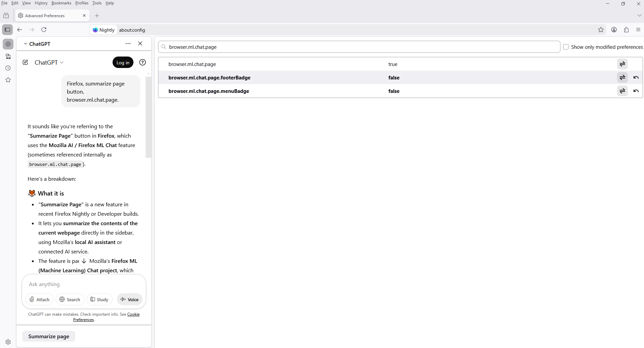Go back to the previous page
Image resolution: width=644 pixels, height=348 pixels.
coord(20,30)
